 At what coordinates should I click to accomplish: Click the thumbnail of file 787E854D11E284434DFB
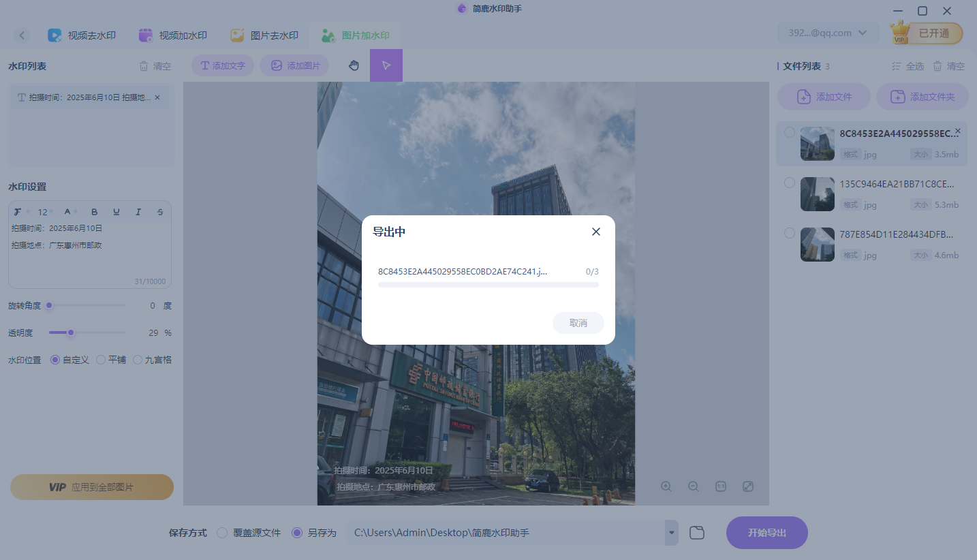tap(817, 244)
